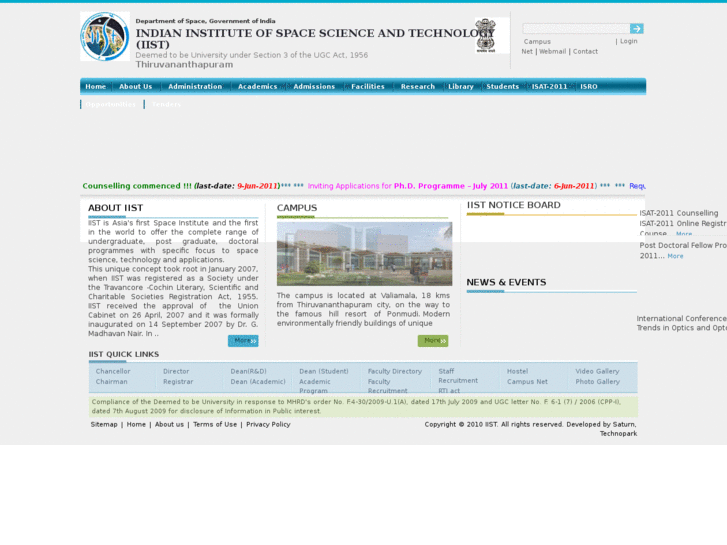
Task: Open the Registrar quick link
Action: pyautogui.click(x=178, y=382)
